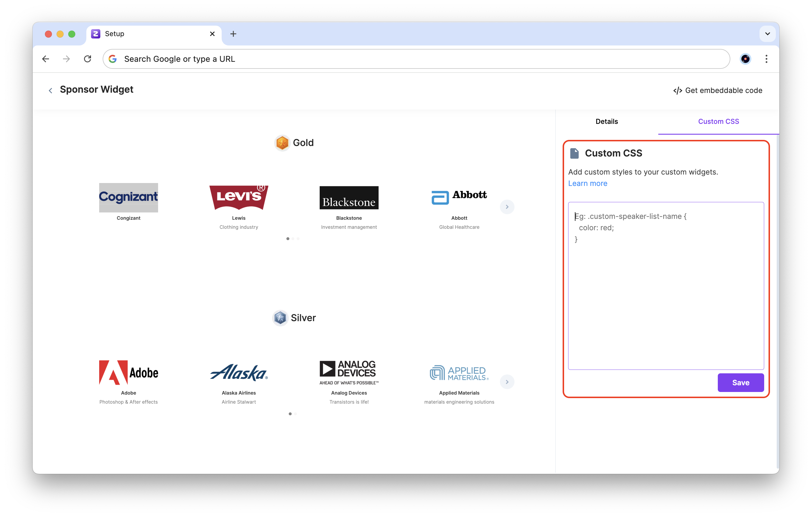Click the Get embeddable code icon
The height and width of the screenshot is (517, 812).
(x=677, y=90)
